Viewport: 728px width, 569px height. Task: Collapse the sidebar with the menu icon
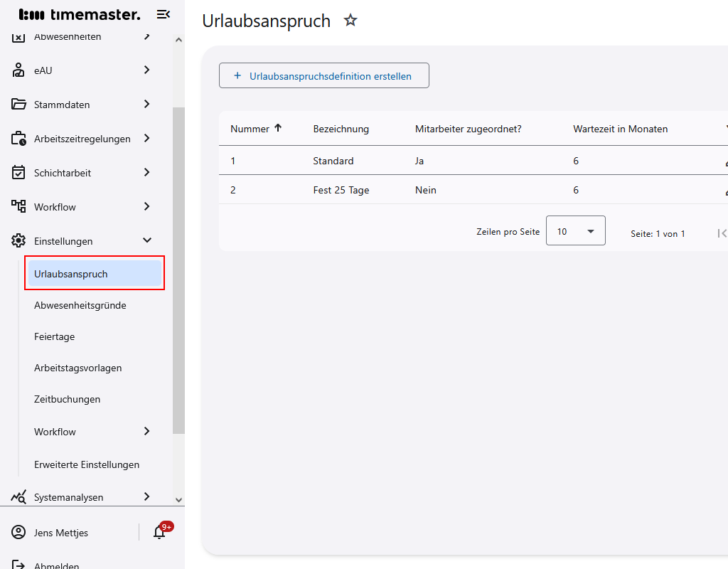click(163, 14)
